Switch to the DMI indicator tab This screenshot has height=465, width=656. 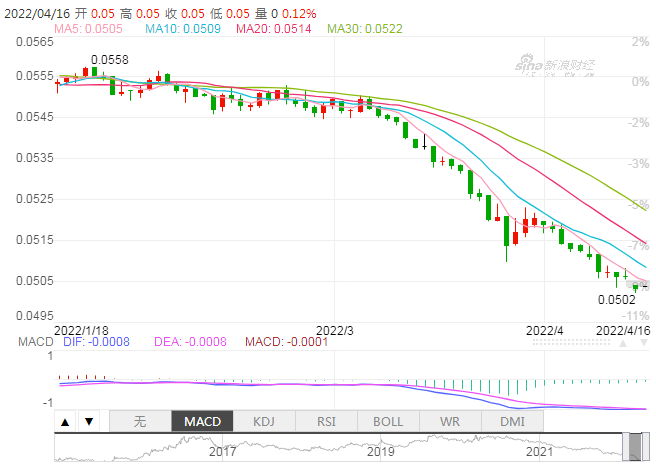(x=511, y=422)
